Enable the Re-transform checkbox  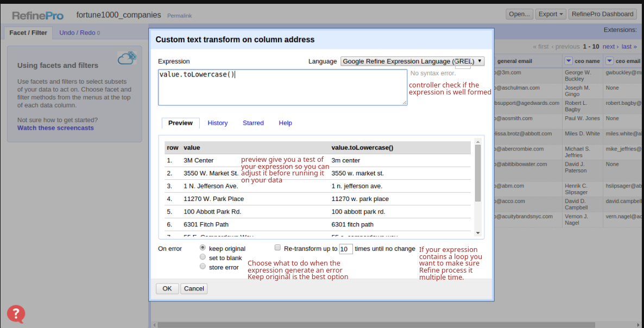[x=277, y=248]
